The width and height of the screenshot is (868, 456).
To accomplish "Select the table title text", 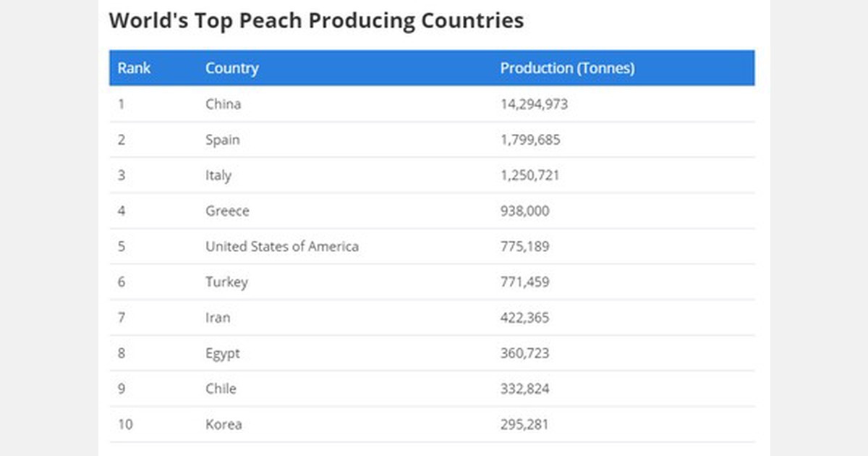I will (316, 20).
